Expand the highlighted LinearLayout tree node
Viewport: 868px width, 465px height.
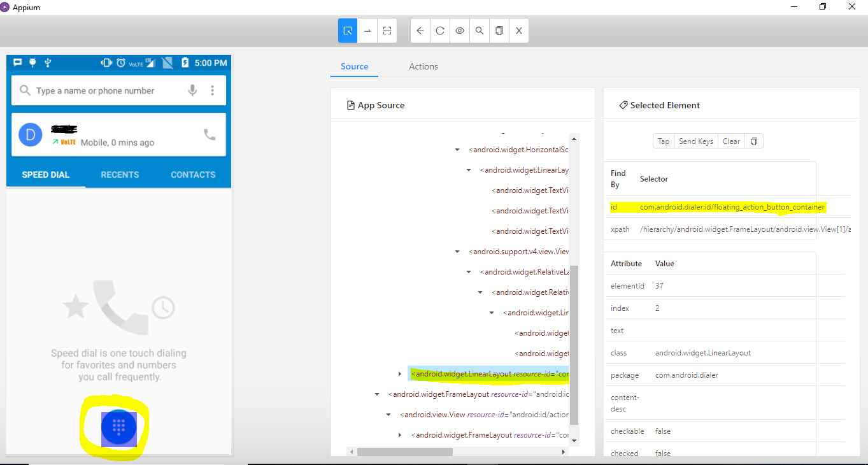(x=400, y=374)
